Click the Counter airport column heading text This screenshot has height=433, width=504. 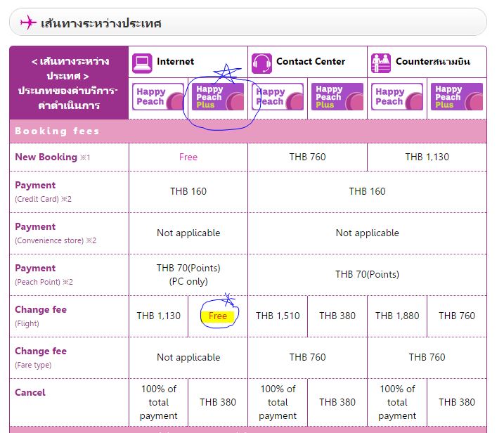[x=432, y=61]
